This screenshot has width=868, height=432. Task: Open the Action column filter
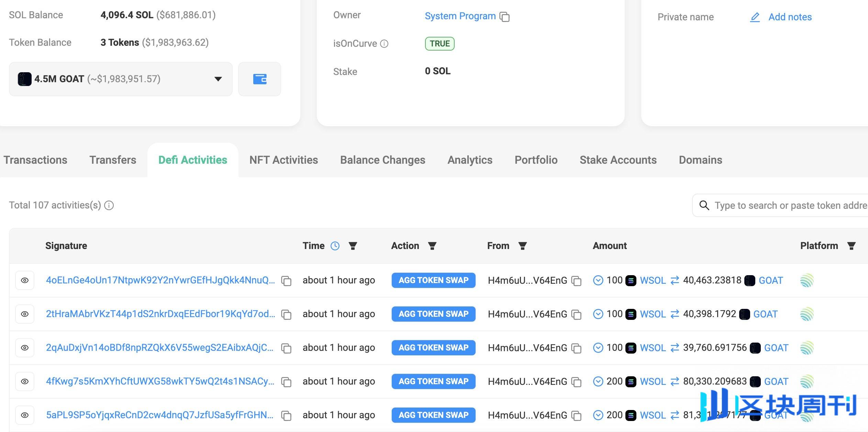[x=432, y=246]
